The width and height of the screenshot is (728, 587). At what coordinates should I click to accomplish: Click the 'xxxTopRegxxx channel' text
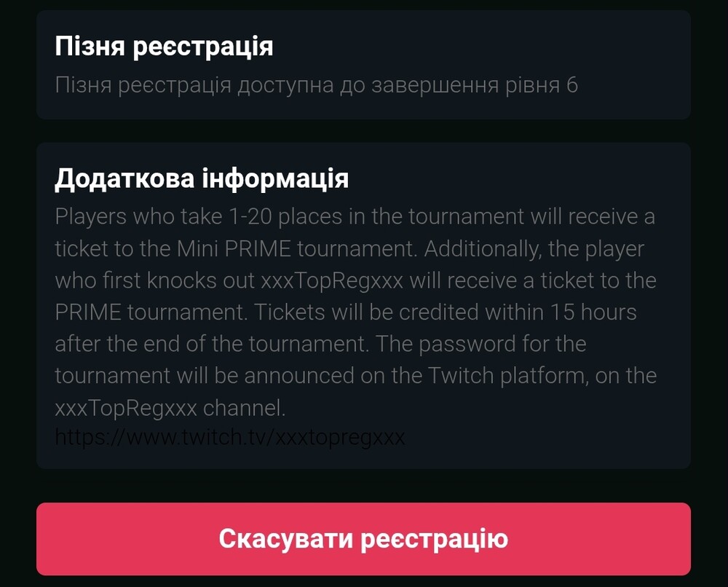click(x=170, y=409)
